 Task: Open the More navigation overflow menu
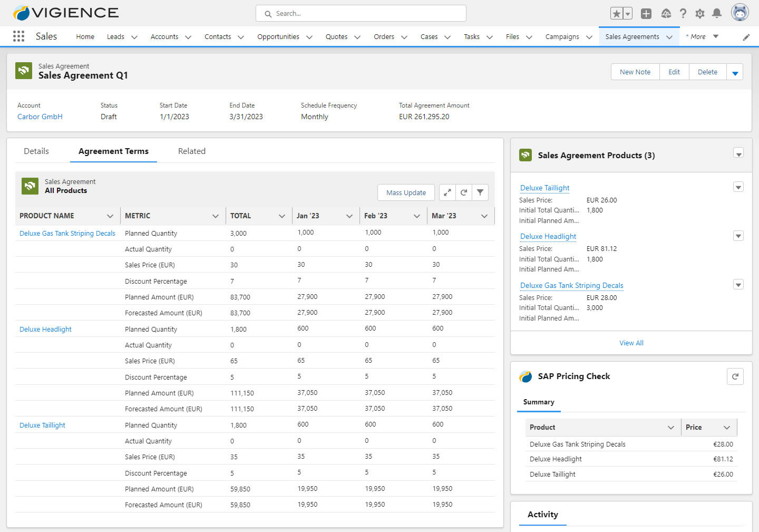pos(702,37)
